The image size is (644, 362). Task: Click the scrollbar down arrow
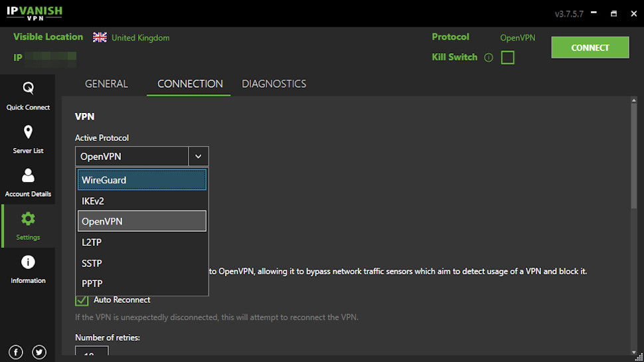pos(634,352)
